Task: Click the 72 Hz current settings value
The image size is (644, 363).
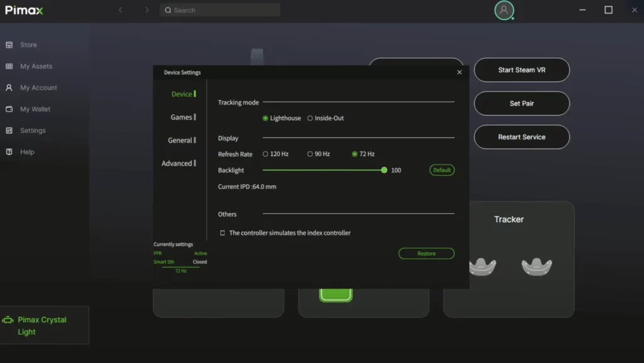Action: tap(180, 271)
